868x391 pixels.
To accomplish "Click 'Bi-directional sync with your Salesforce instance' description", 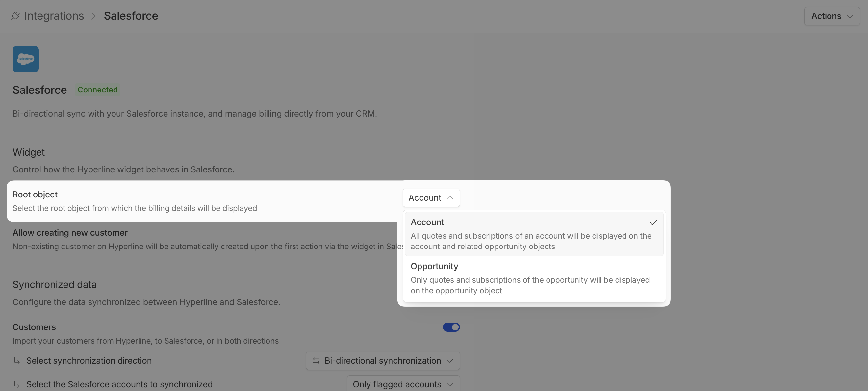I will (x=195, y=114).
